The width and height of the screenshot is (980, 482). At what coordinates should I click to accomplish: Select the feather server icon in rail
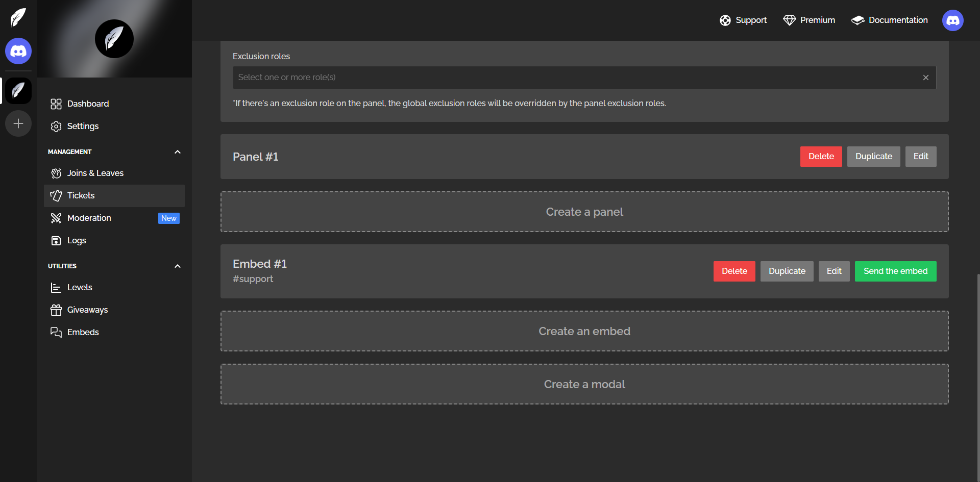pos(18,91)
